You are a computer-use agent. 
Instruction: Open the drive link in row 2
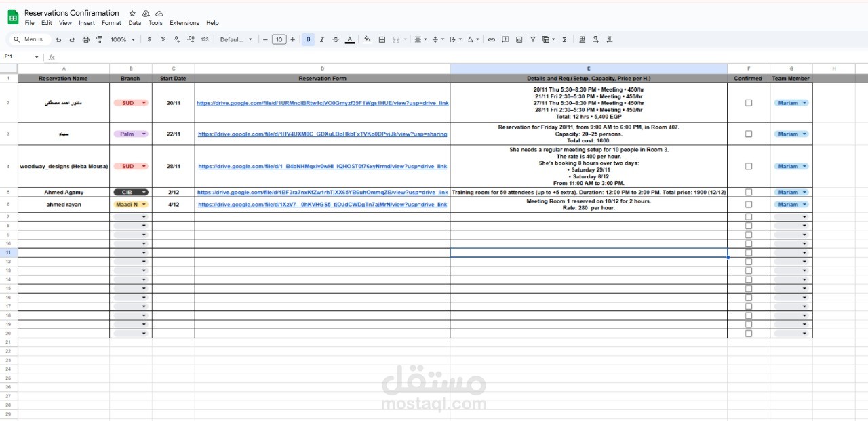pyautogui.click(x=323, y=103)
